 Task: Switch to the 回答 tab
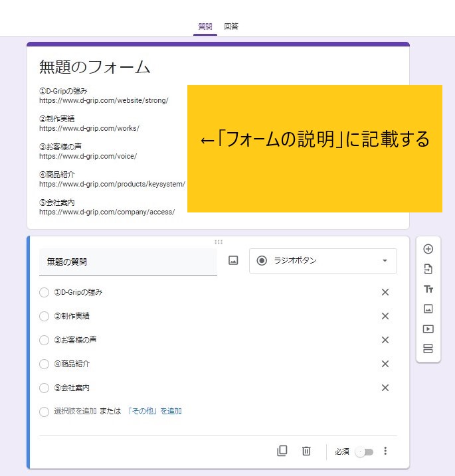coord(231,27)
